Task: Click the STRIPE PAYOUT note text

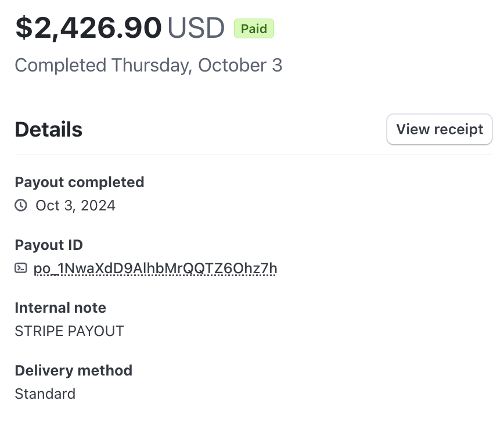Action: pyautogui.click(x=69, y=331)
